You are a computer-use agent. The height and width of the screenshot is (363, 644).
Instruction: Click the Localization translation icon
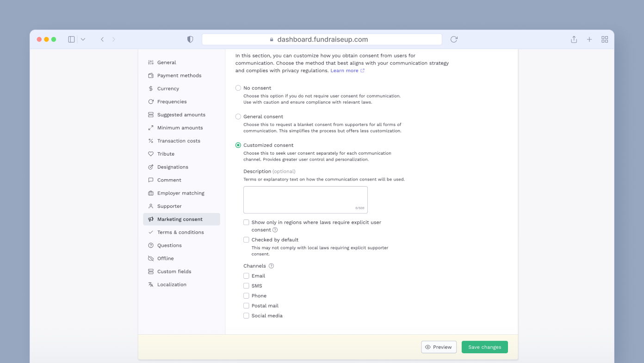tap(150, 284)
